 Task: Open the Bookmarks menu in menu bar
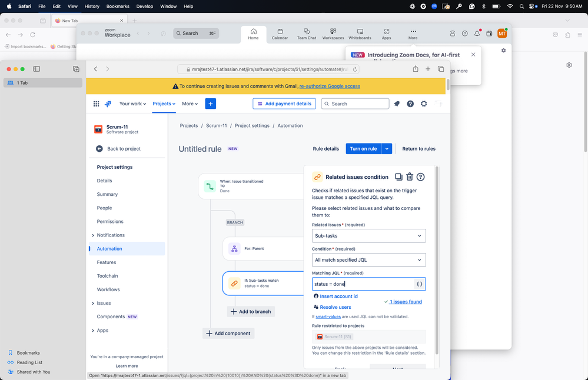pos(118,6)
